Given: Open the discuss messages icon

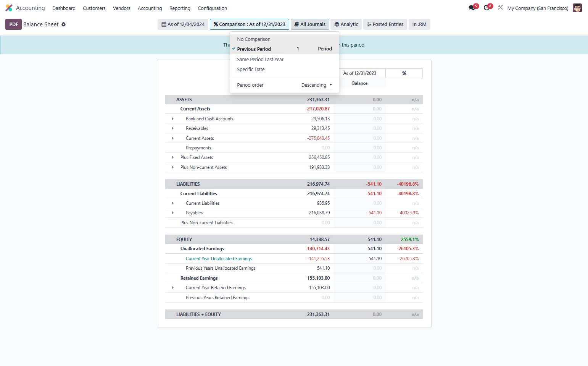Looking at the screenshot, I should pos(472,8).
